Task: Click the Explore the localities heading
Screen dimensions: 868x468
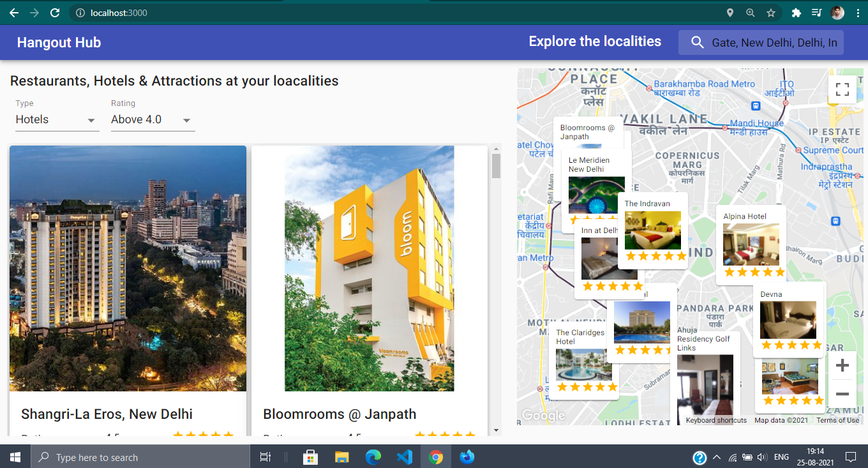Action: 595,42
